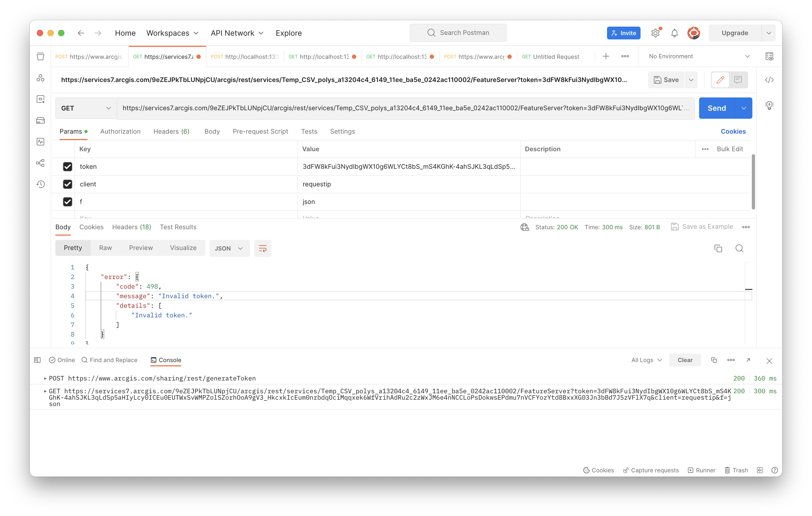Open Pre-request Script tab
812x516 pixels.
tap(260, 132)
